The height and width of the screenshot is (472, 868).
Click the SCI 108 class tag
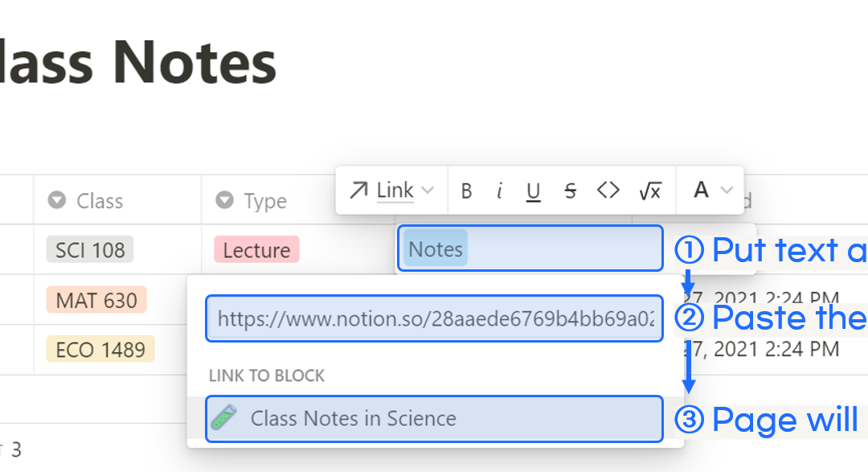[90, 250]
